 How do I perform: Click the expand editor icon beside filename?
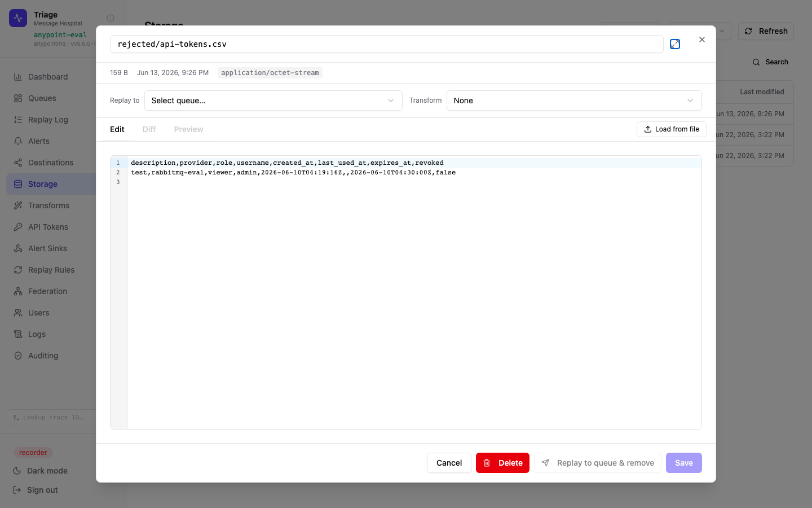tap(675, 44)
